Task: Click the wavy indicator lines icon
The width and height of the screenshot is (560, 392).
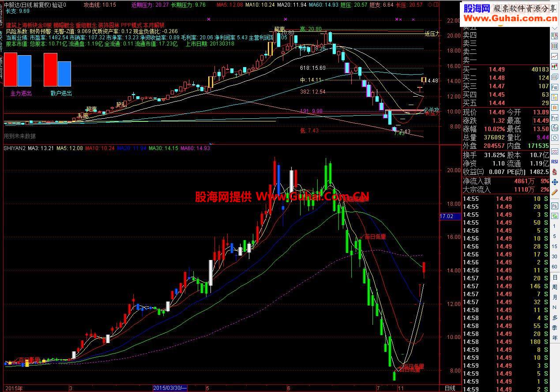Action: tap(555, 151)
